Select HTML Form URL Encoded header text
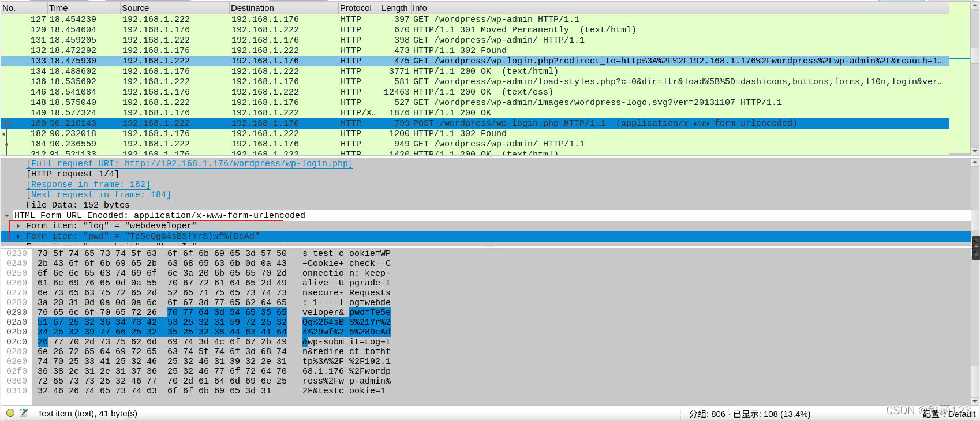The width and height of the screenshot is (980, 421). pos(160,216)
